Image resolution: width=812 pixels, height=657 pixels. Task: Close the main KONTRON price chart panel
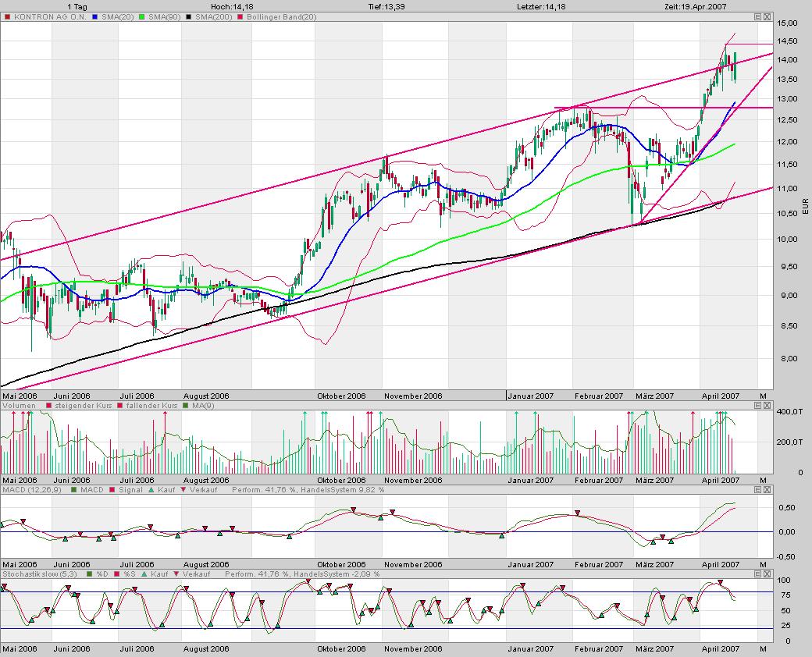[767, 16]
